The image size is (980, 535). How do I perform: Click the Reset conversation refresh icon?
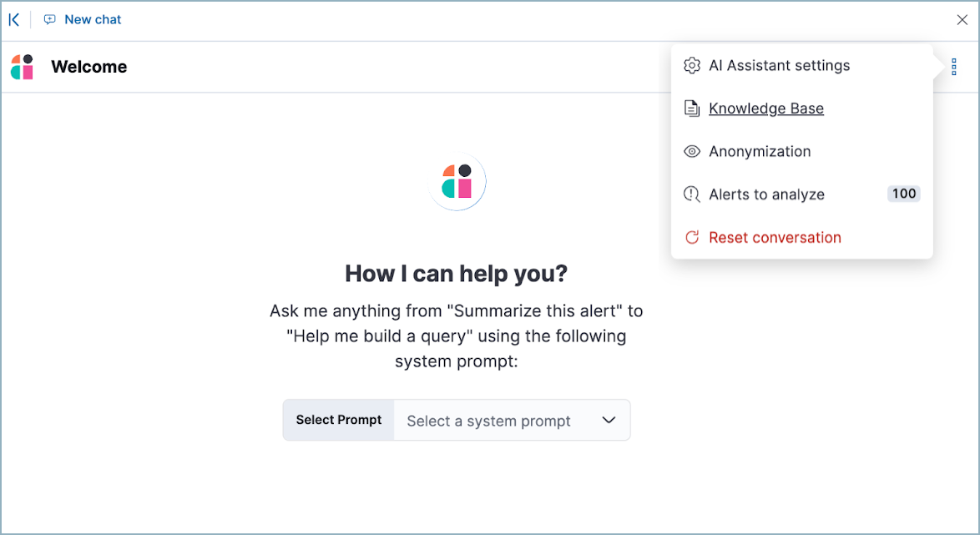(x=692, y=237)
